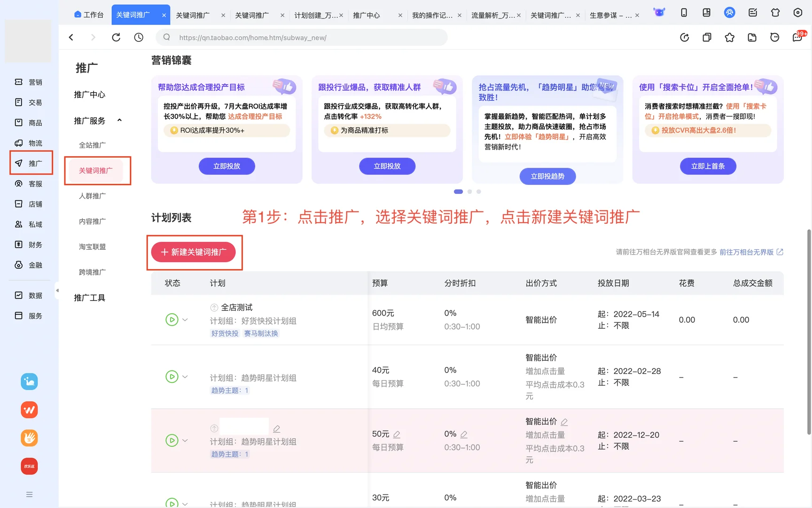Click the 新建关键词推广 button
812x508 pixels.
194,252
